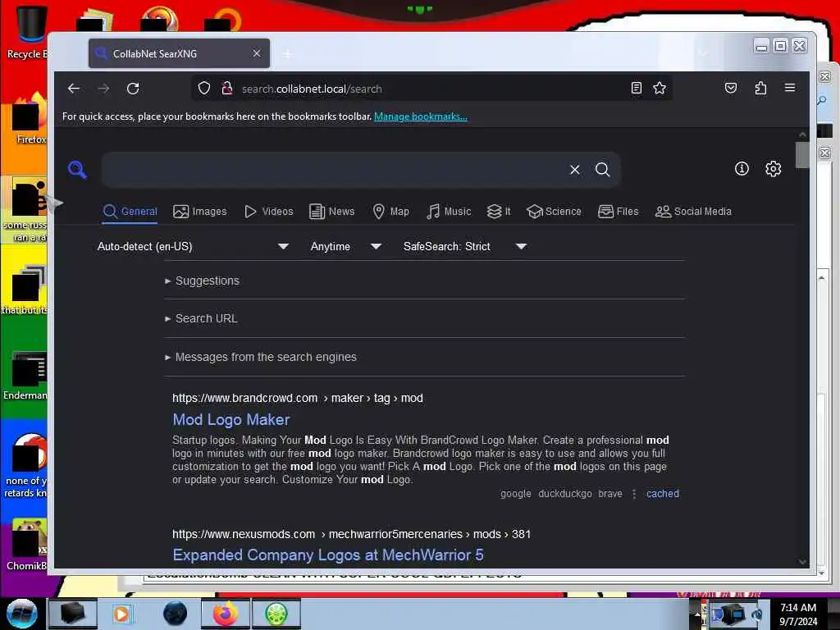Click the taskbar clock showing 7:14 AM
Viewport: 840px width, 630px height.
tap(798, 614)
